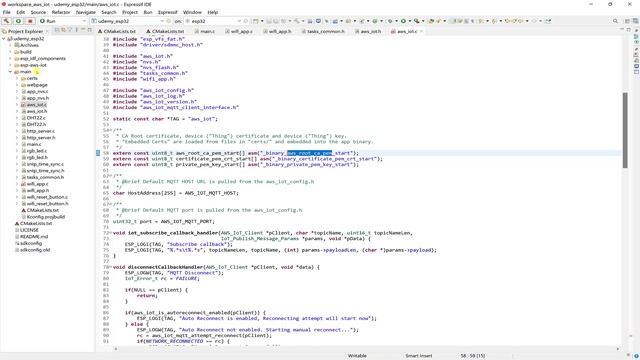Image resolution: width=640 pixels, height=360 pixels.
Task: Open the File menu
Action: click(x=7, y=12)
